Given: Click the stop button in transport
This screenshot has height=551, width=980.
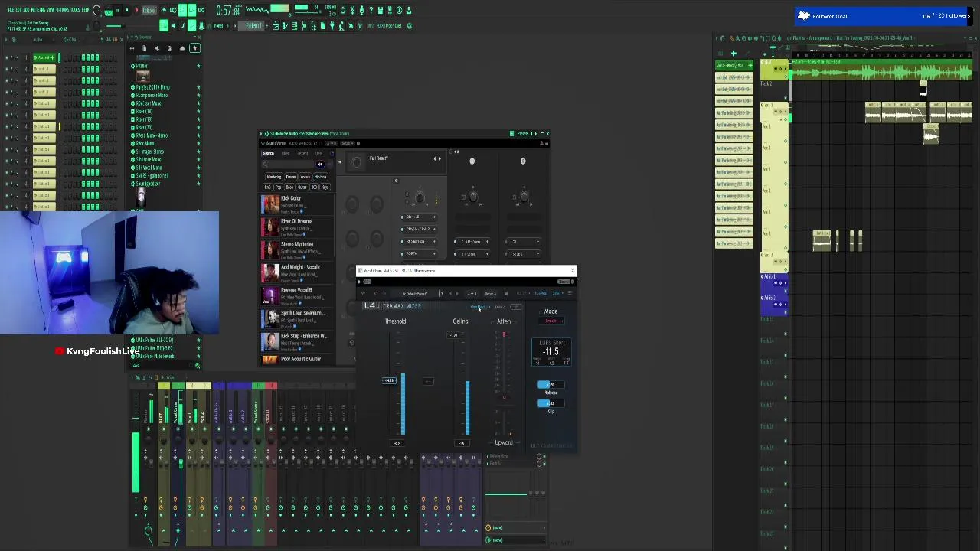Looking at the screenshot, I should 127,11.
